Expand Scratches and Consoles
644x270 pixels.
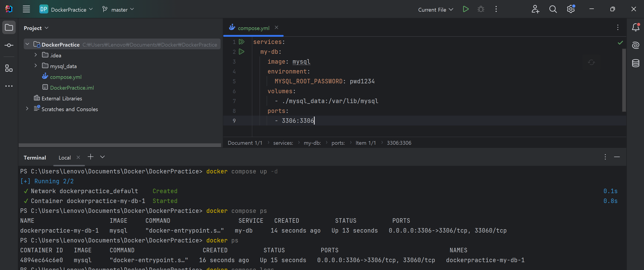27,109
